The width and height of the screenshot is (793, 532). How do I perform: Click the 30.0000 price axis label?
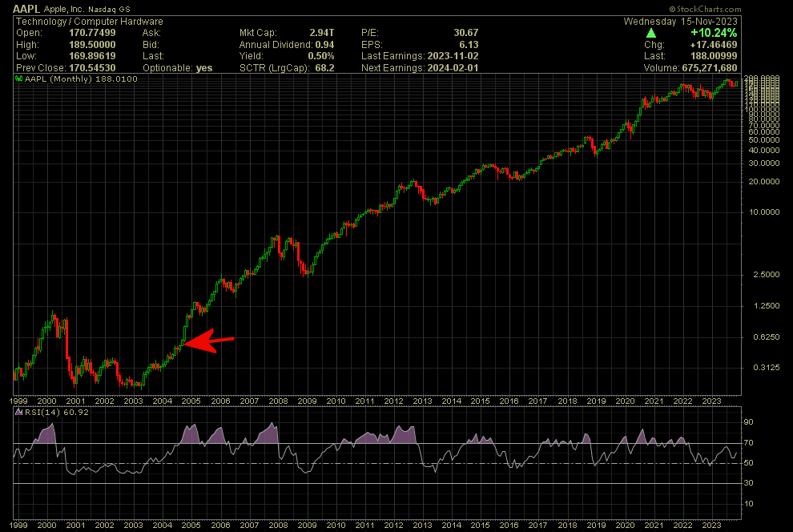click(x=763, y=163)
